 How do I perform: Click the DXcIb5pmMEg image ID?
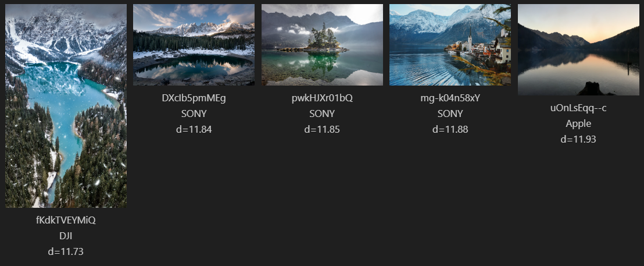(194, 98)
